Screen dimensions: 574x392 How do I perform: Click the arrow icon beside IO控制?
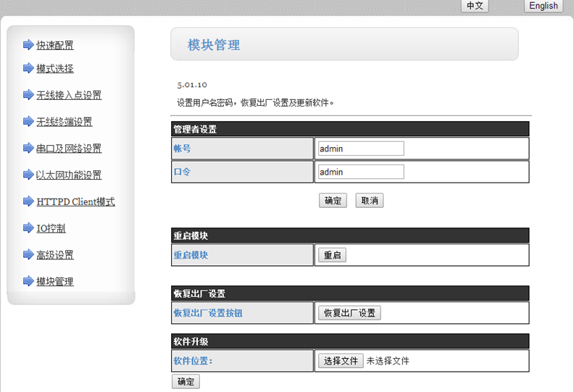(28, 228)
